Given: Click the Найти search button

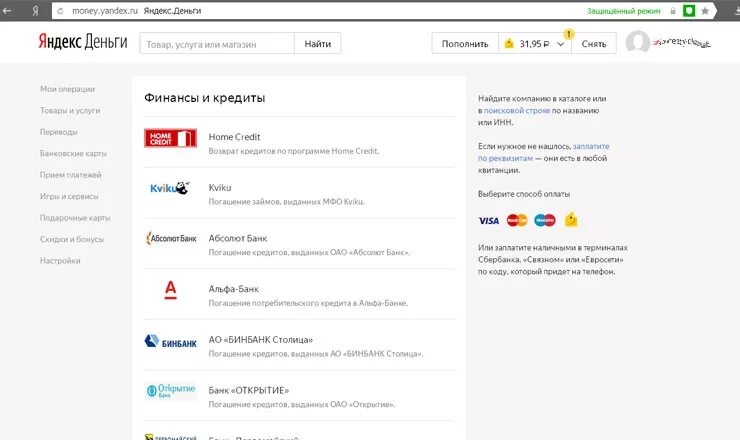Looking at the screenshot, I should 318,43.
